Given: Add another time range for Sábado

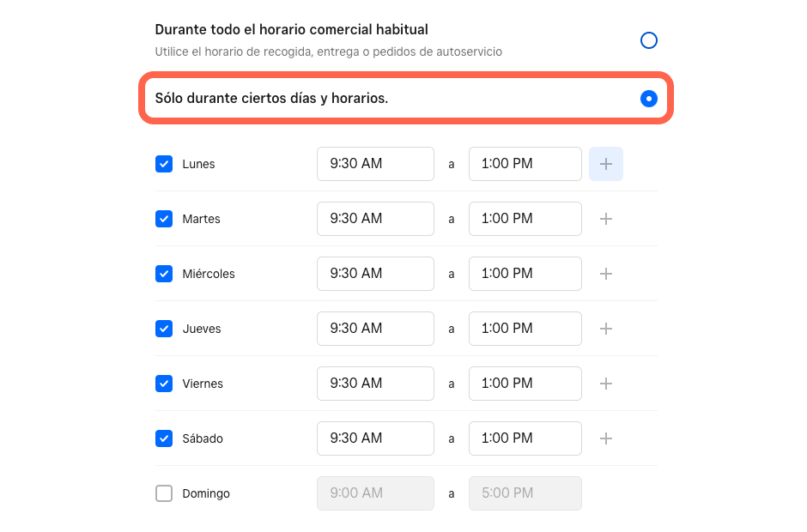Looking at the screenshot, I should point(606,438).
